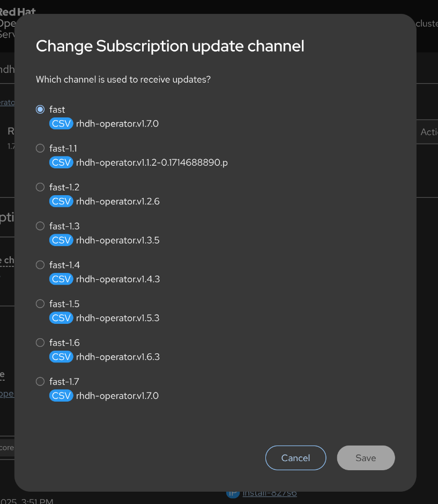438x504 pixels.
Task: Click CSV badge under the fast channel
Action: tap(61, 124)
